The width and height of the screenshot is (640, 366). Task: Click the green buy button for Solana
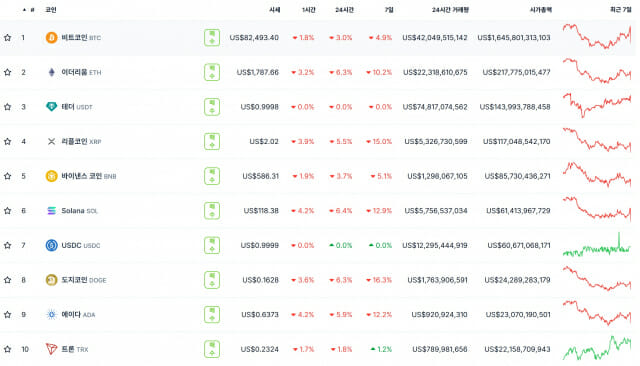pyautogui.click(x=212, y=211)
